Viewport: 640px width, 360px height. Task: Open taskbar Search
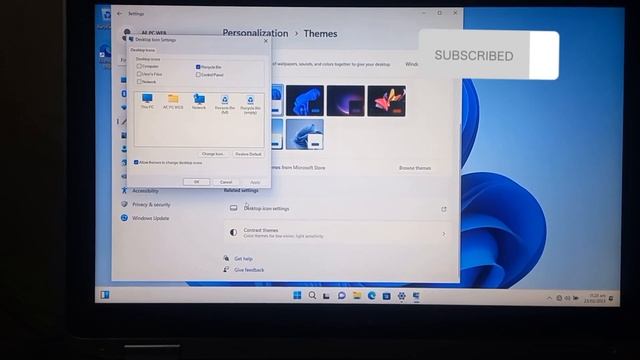(x=312, y=295)
